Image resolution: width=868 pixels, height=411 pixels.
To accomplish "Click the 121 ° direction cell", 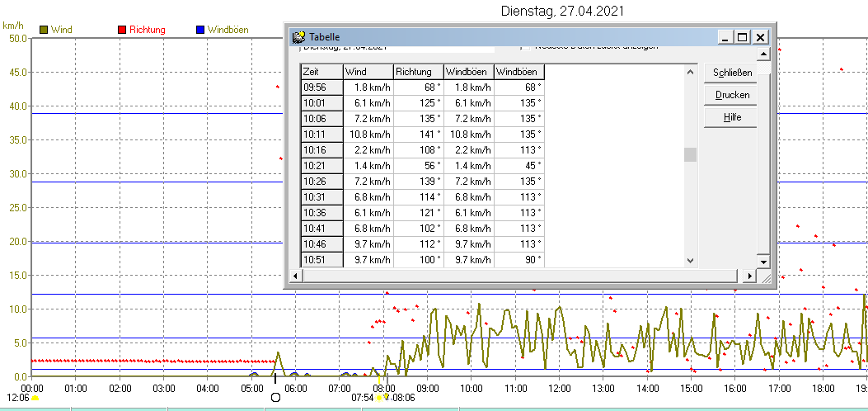I will [x=419, y=213].
